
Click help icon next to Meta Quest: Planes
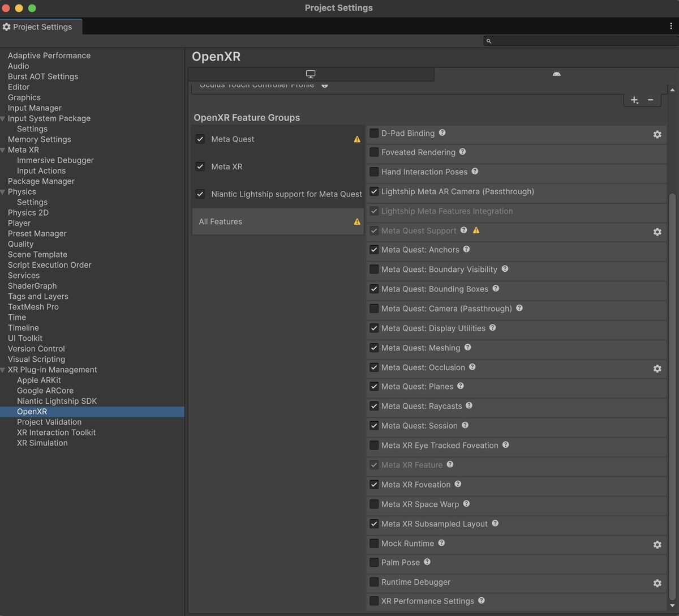[461, 386]
